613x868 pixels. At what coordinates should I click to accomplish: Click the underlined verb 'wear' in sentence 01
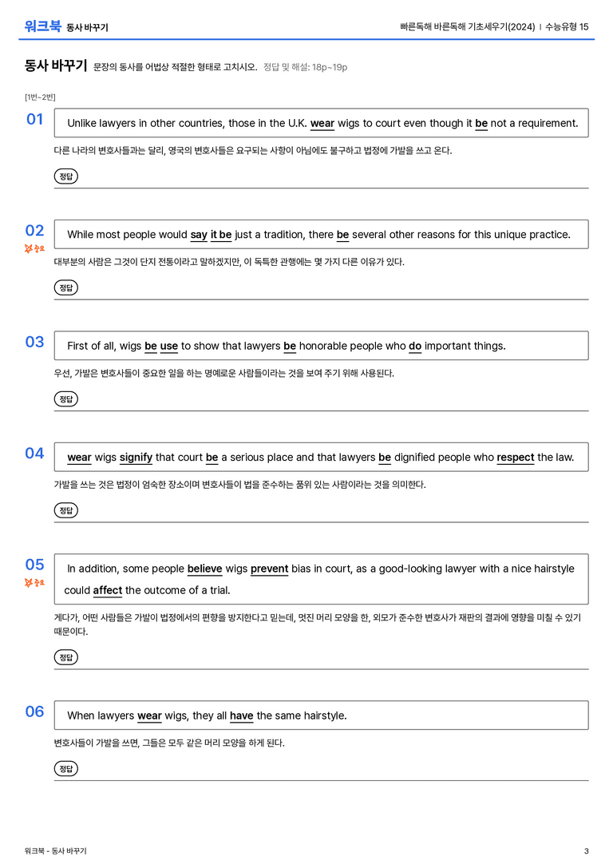point(322,124)
